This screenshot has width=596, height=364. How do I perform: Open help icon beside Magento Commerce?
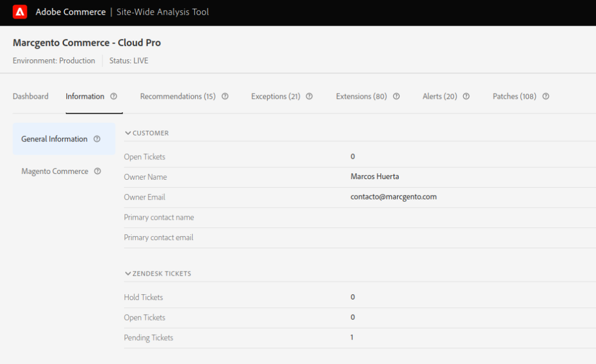(98, 171)
